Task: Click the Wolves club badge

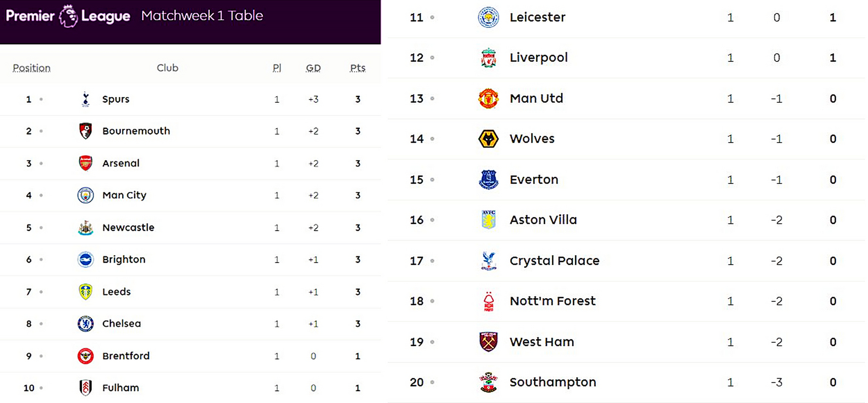Action: pyautogui.click(x=488, y=139)
